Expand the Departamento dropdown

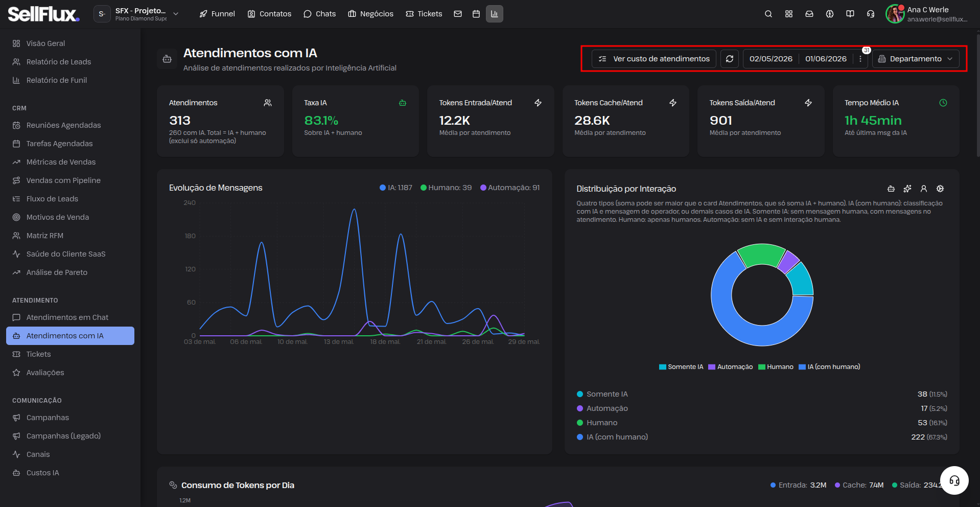tap(915, 59)
